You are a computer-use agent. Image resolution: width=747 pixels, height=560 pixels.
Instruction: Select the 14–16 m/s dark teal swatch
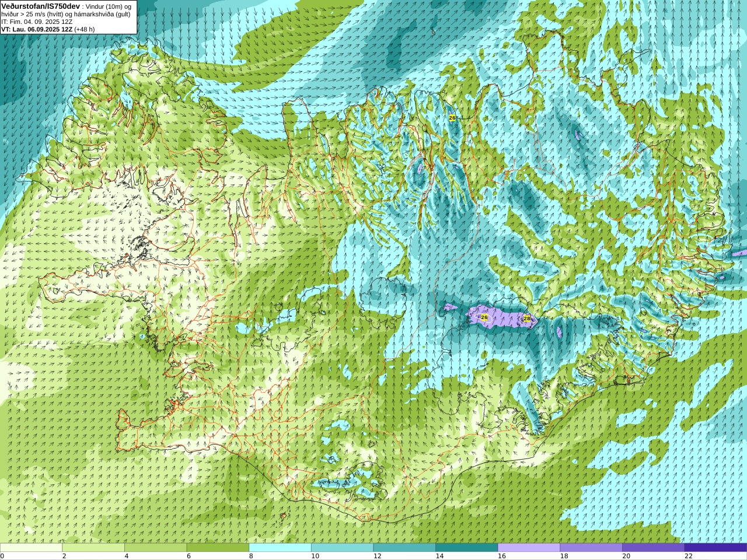pyautogui.click(x=467, y=548)
